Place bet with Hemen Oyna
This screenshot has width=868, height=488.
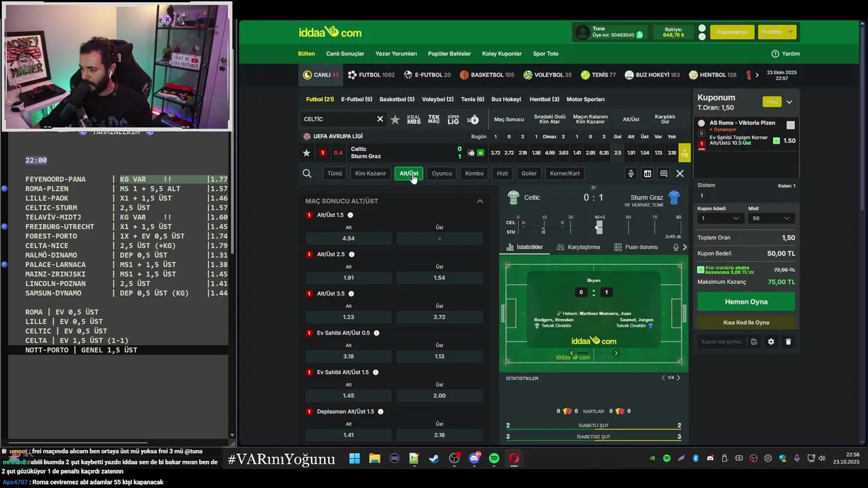(746, 302)
